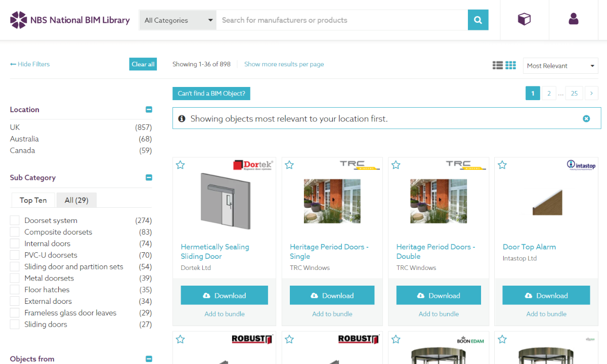Open the bundle cube icon
Image resolution: width=607 pixels, height=364 pixels.
525,19
